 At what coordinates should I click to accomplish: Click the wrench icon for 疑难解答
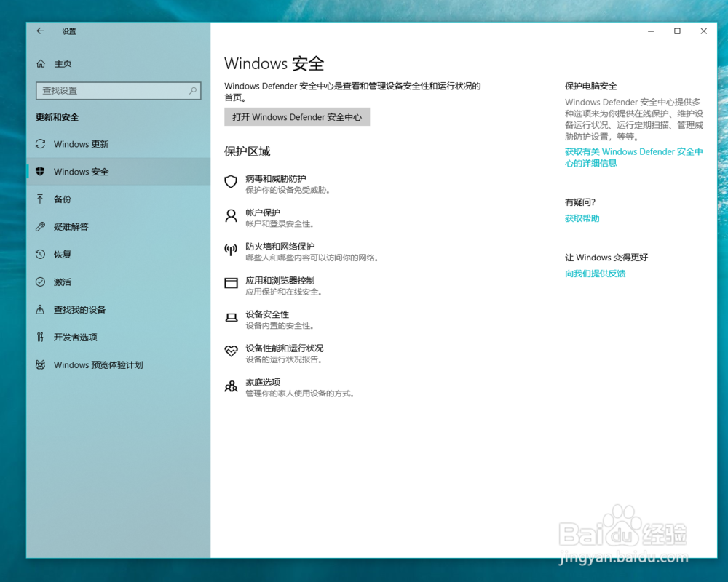pyautogui.click(x=40, y=226)
